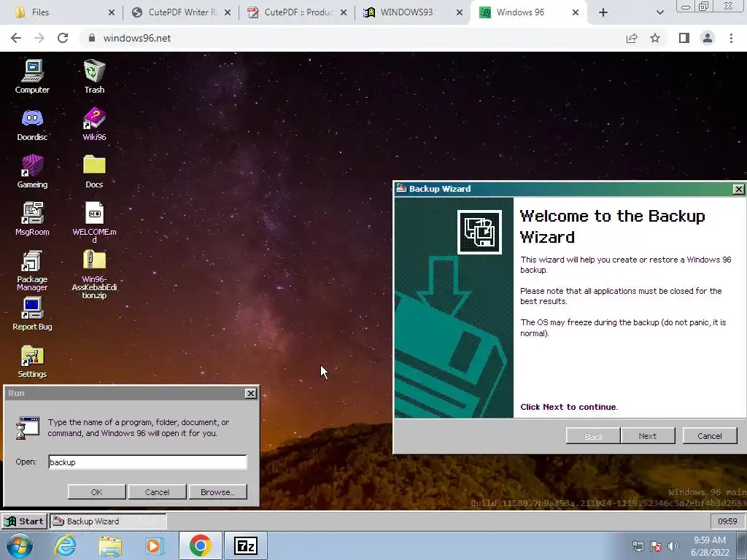Open the Wiki96 book icon

94,124
